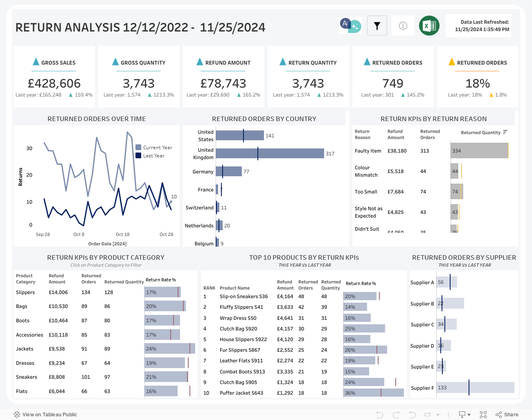This screenshot has height=420, width=532.
Task: Click Puffer Jacket S643 product name
Action: (241, 393)
